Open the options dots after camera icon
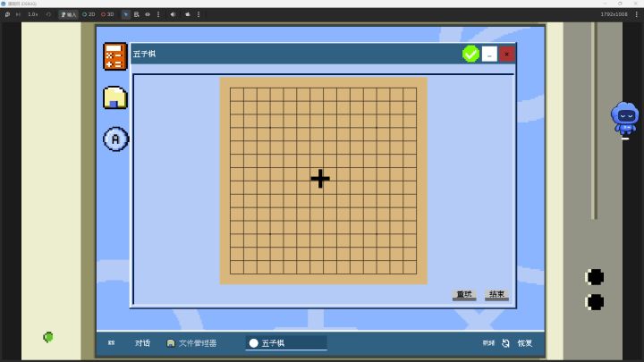 pyautogui.click(x=199, y=14)
